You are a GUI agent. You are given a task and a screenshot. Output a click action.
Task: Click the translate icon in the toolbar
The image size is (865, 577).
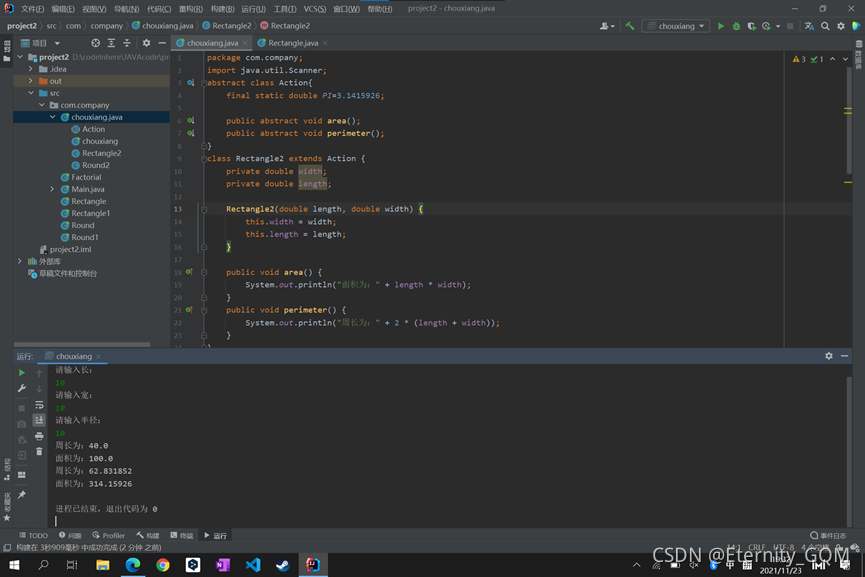(x=809, y=26)
